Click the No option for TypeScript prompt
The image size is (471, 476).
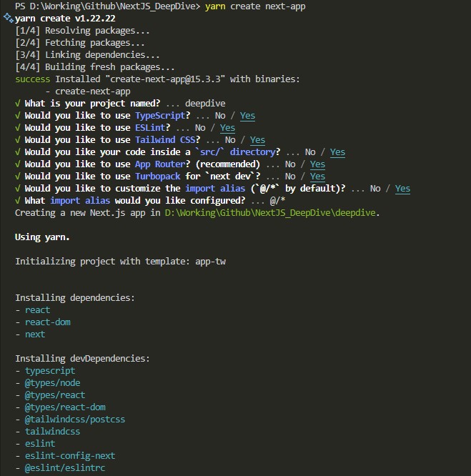pyautogui.click(x=220, y=116)
